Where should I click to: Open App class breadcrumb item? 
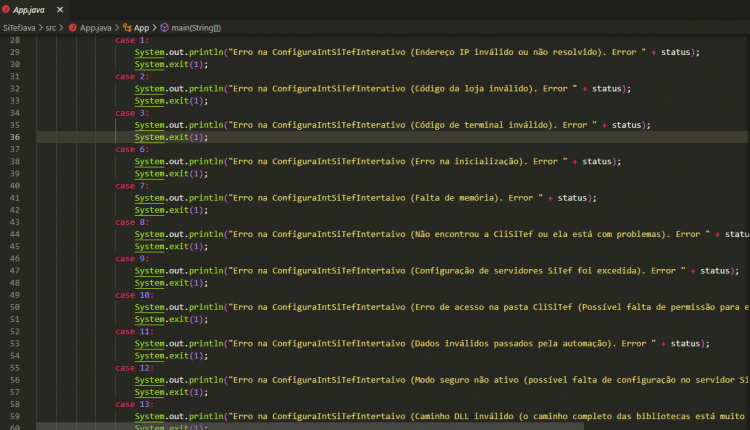pos(141,28)
